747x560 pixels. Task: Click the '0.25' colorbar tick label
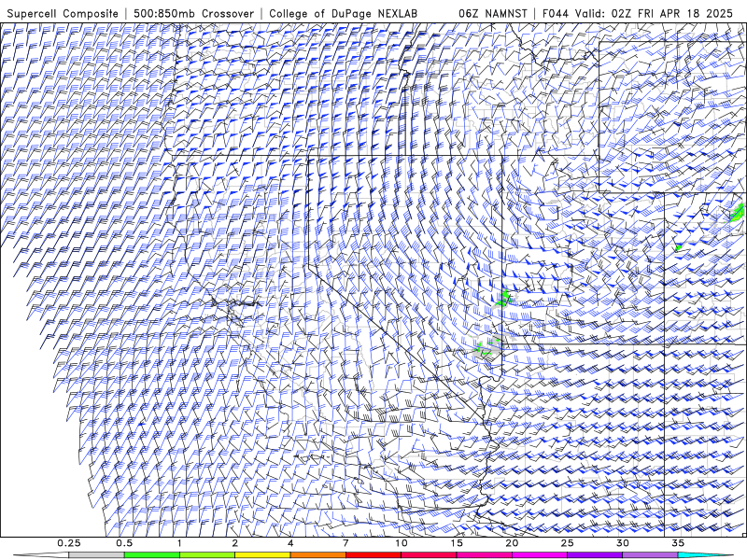tap(69, 543)
